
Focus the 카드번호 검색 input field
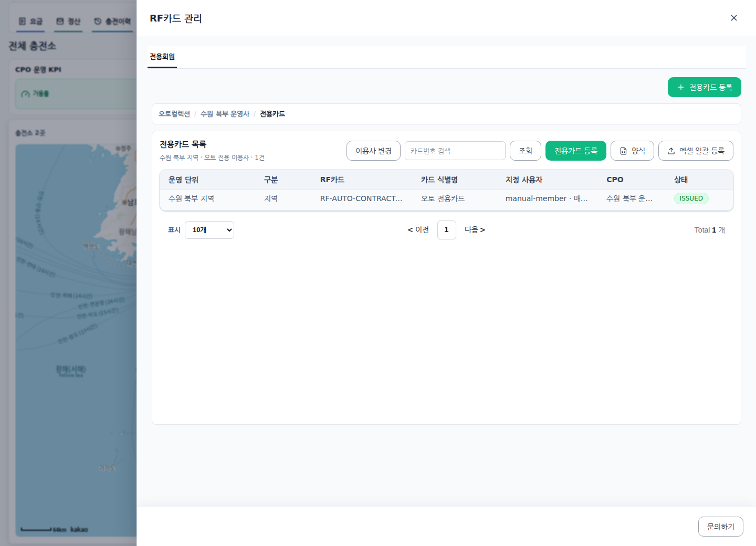coord(455,151)
